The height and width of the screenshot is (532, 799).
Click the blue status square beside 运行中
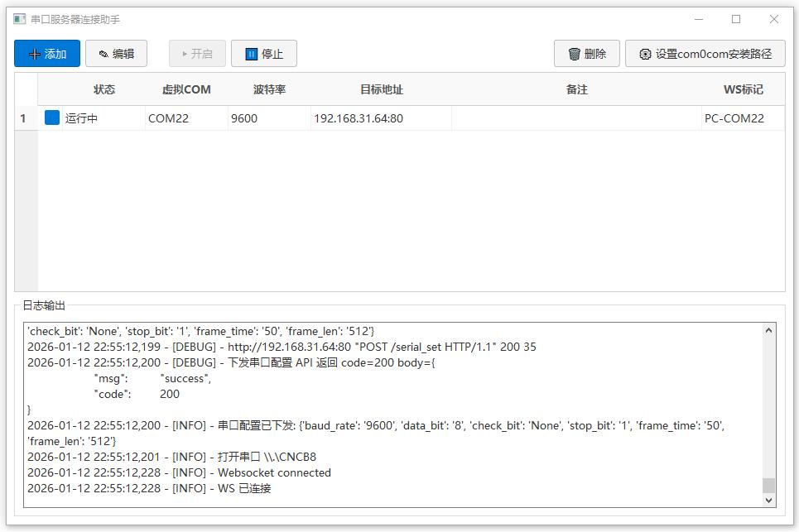pyautogui.click(x=52, y=117)
